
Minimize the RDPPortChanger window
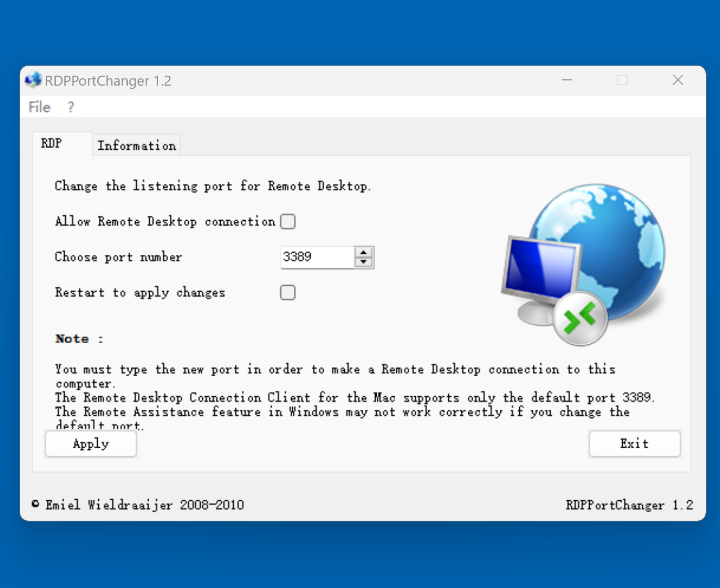(x=567, y=80)
